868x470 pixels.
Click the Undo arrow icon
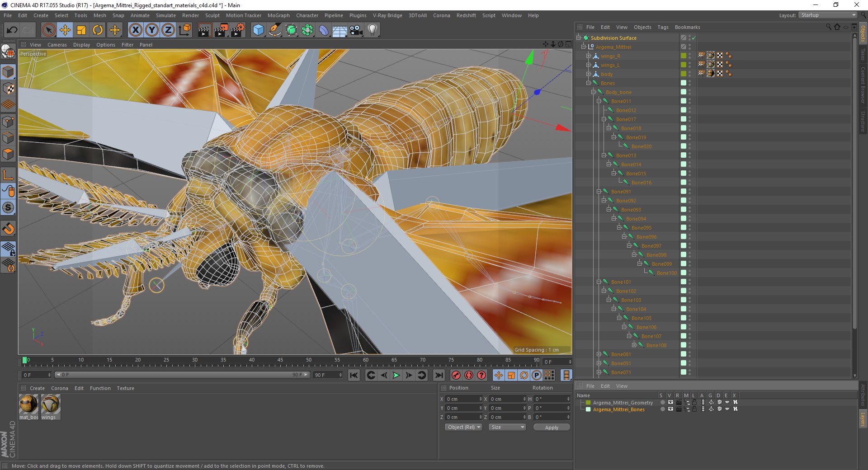pyautogui.click(x=12, y=30)
